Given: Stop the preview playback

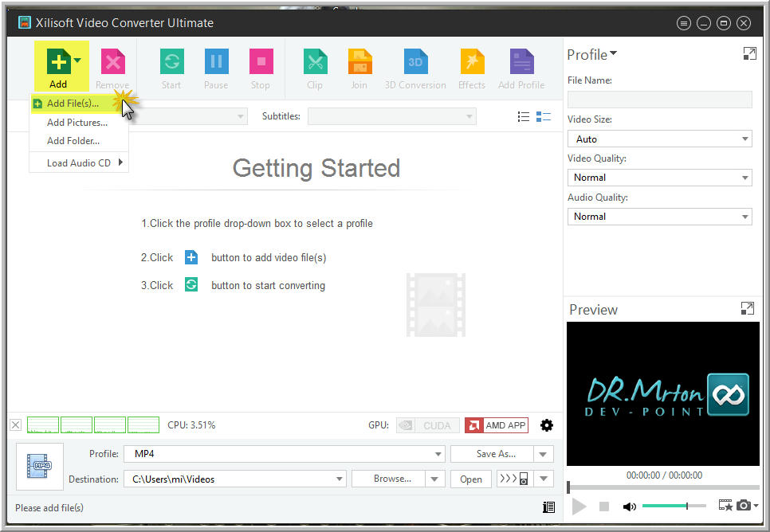Looking at the screenshot, I should tap(604, 506).
